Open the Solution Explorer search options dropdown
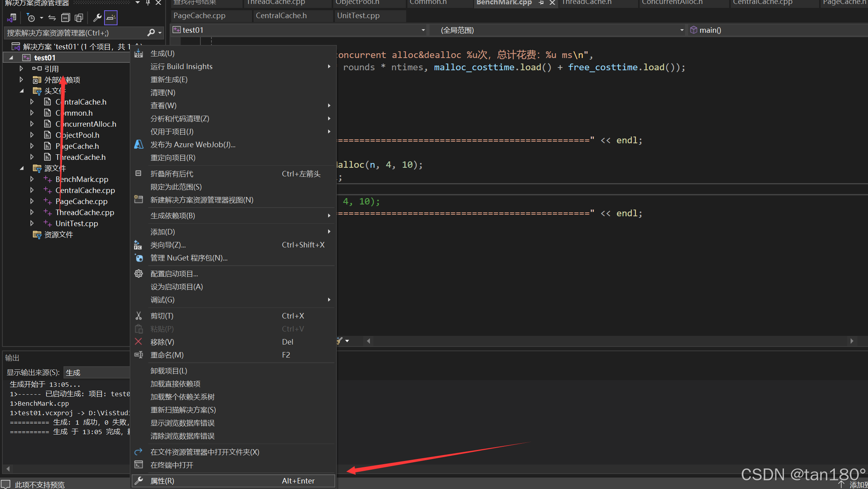The image size is (868, 489). click(160, 33)
